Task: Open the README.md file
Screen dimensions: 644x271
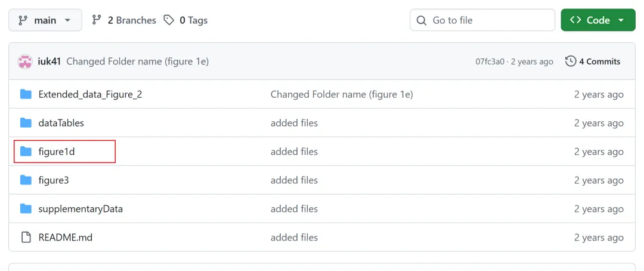Action: pyautogui.click(x=65, y=238)
